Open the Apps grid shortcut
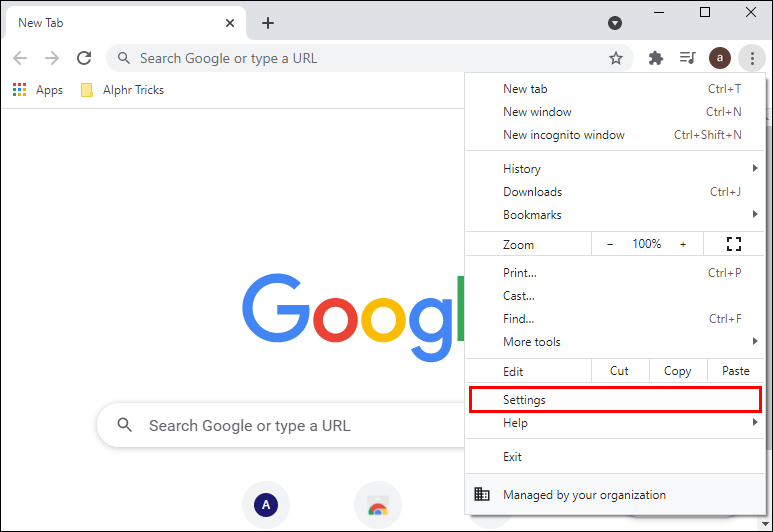 click(x=38, y=90)
